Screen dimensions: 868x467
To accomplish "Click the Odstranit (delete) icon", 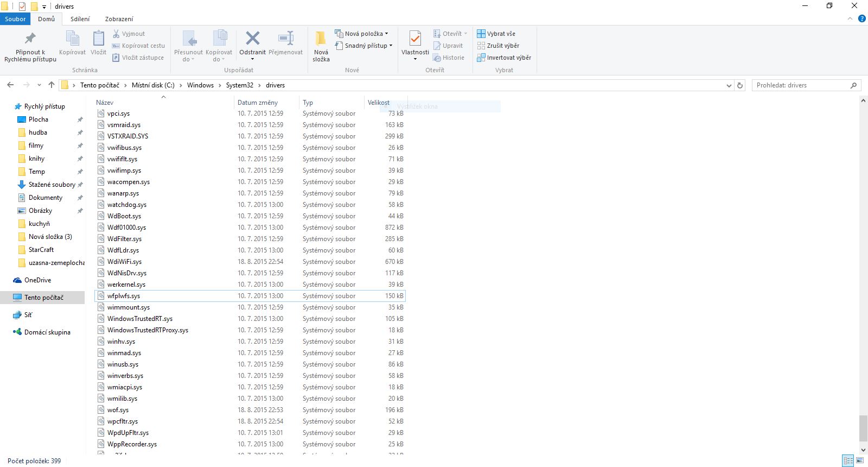I will point(252,39).
